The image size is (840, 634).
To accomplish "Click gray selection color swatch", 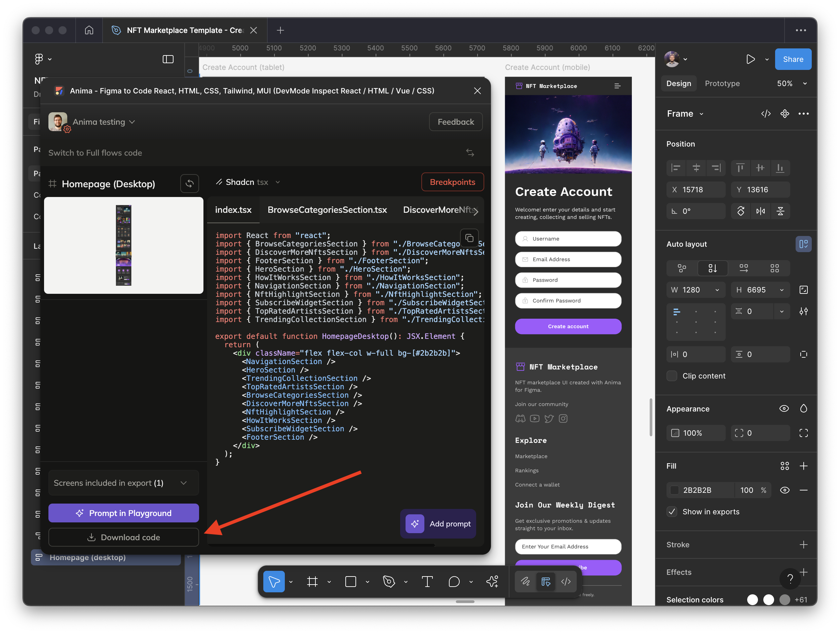I will click(x=785, y=599).
